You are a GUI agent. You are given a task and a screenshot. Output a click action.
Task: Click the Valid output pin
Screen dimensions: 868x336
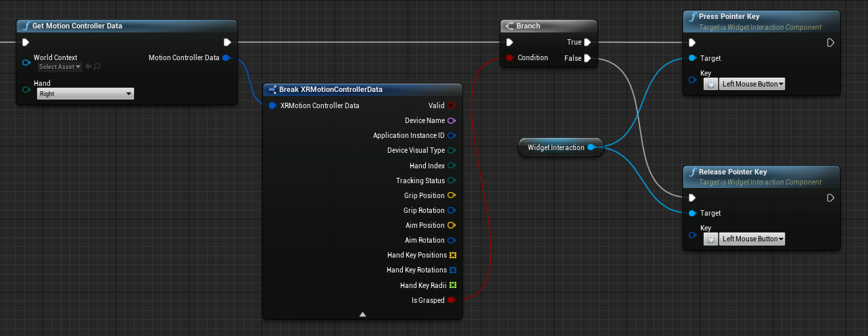tap(452, 105)
